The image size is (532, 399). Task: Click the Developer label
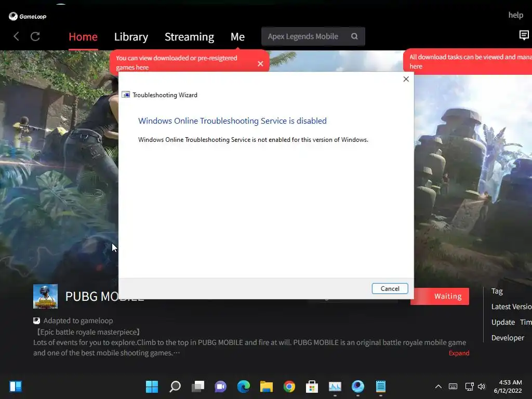pyautogui.click(x=508, y=338)
